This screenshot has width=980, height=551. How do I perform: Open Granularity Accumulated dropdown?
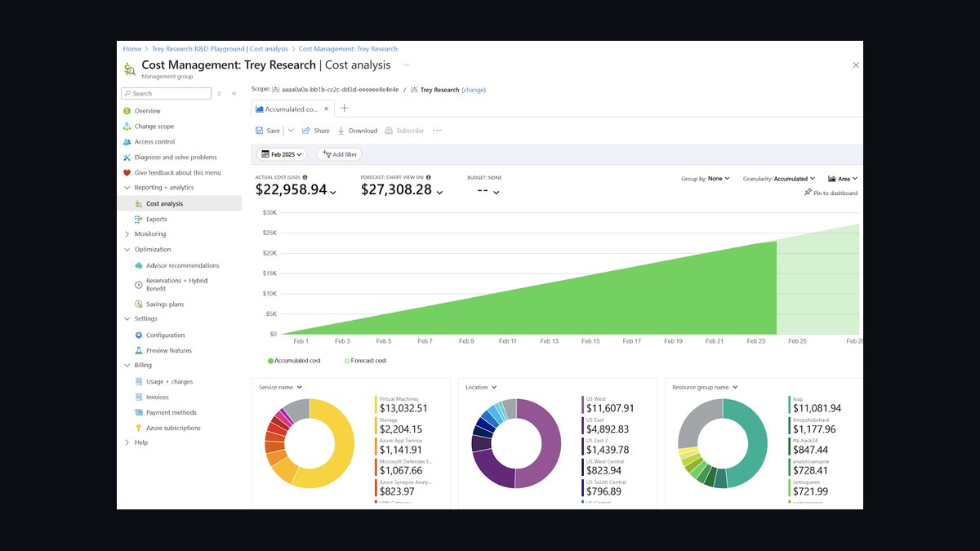click(x=779, y=179)
